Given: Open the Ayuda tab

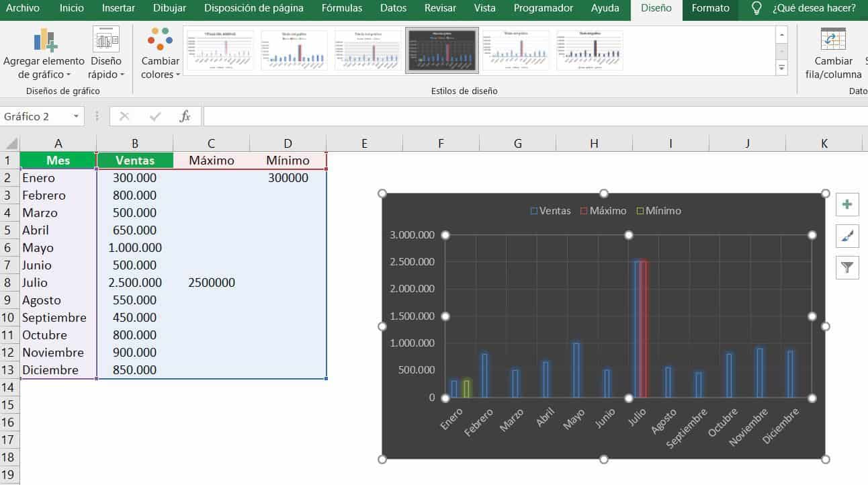Looking at the screenshot, I should coord(605,8).
